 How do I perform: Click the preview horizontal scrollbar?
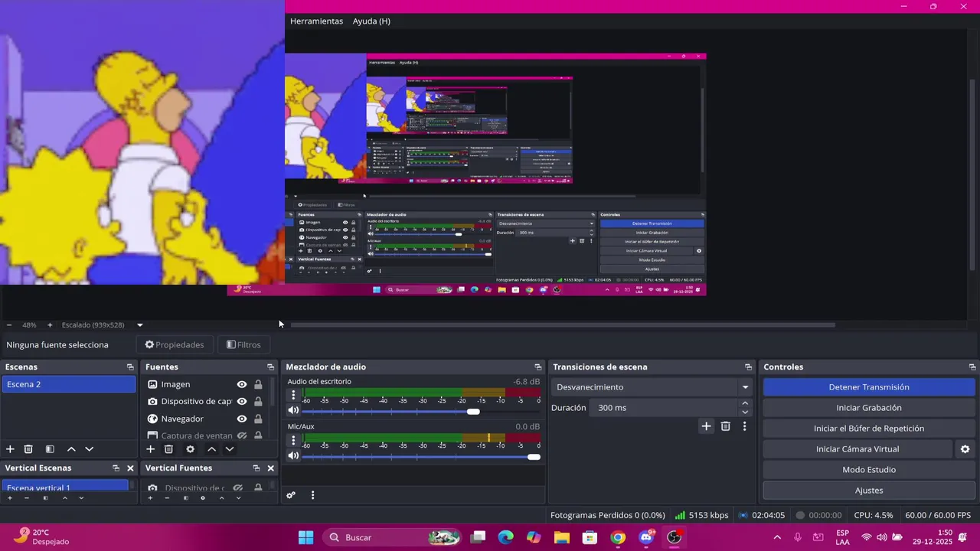(563, 325)
